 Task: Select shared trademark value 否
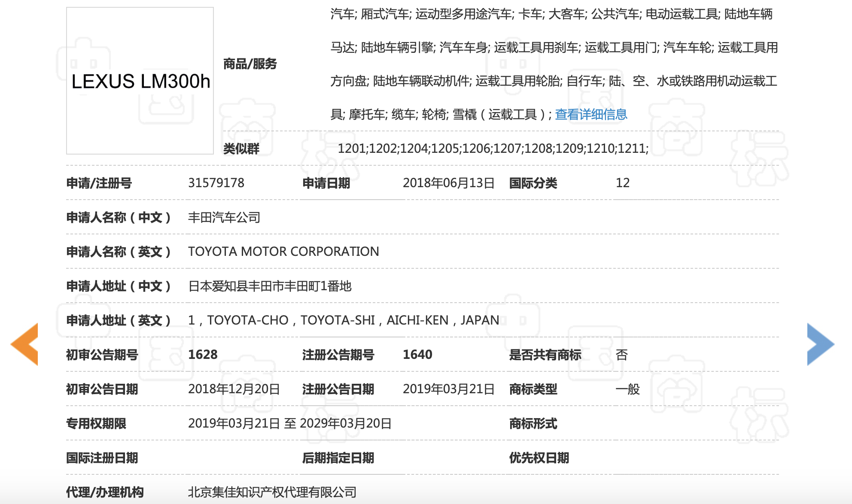point(622,355)
